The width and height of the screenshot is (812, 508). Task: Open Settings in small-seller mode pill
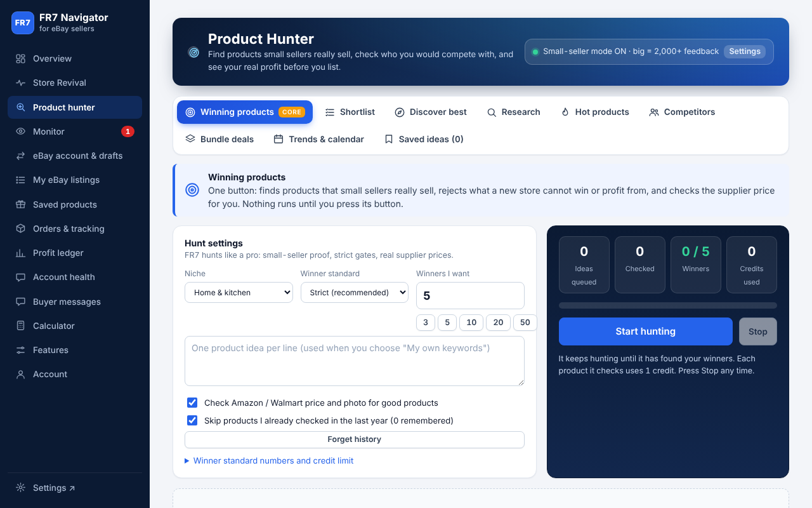[x=745, y=51]
